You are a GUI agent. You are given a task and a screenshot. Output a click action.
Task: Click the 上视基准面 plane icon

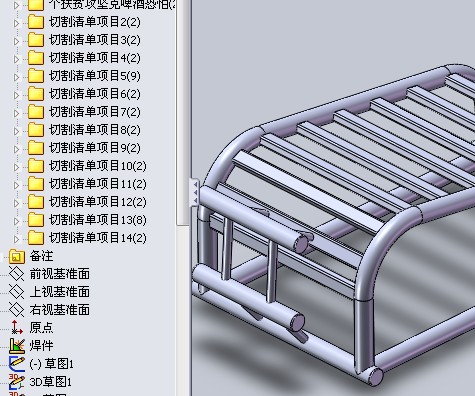16,292
